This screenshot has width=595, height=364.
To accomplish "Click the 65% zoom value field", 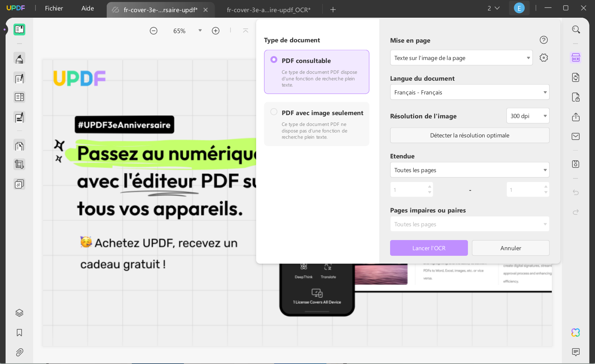I will (x=179, y=31).
